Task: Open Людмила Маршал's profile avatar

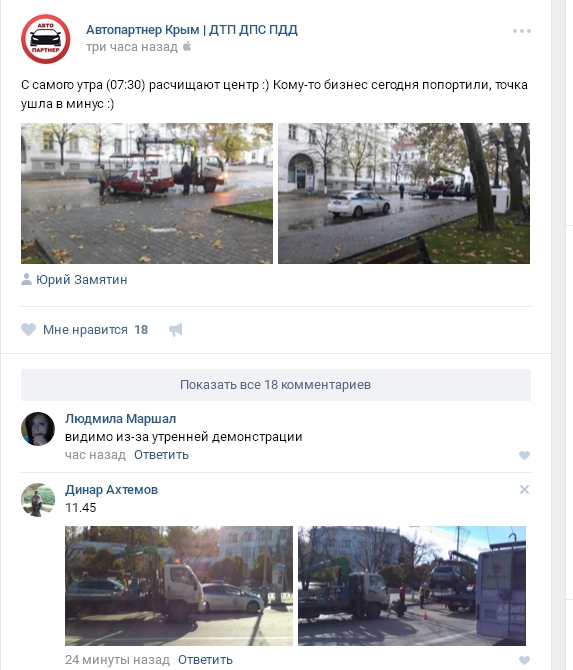Action: tap(38, 429)
